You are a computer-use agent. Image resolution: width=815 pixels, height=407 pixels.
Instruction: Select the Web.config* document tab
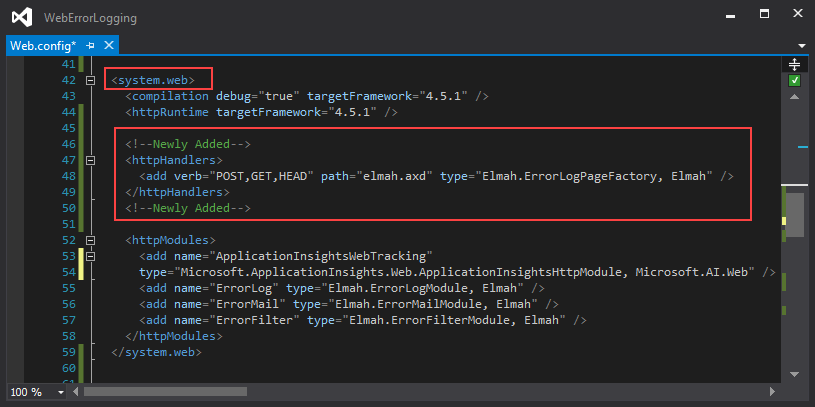(x=43, y=46)
